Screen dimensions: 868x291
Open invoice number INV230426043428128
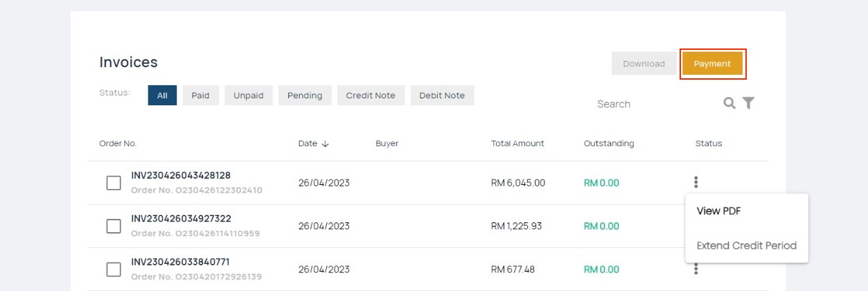[181, 175]
